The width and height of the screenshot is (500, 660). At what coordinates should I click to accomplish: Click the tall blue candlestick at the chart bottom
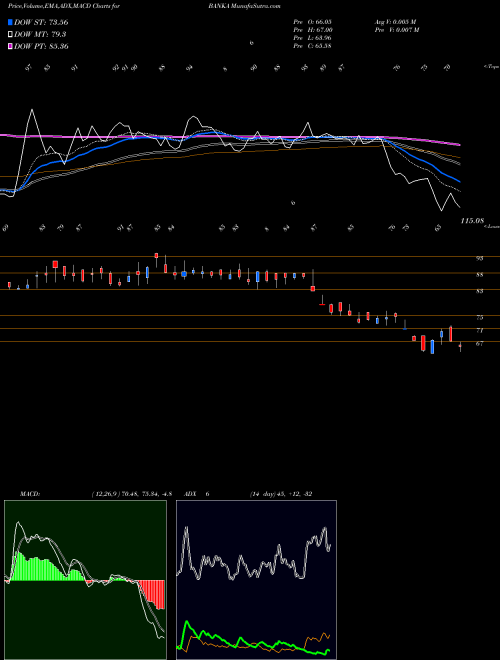coord(432,347)
